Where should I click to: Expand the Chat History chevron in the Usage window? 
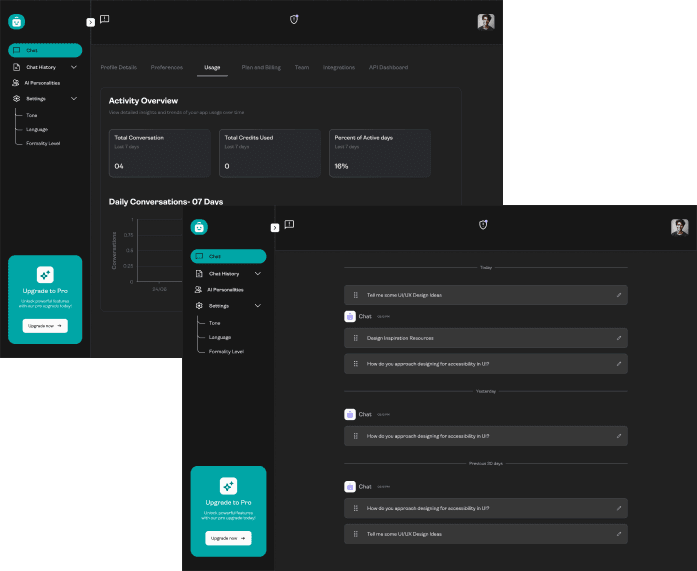point(74,67)
